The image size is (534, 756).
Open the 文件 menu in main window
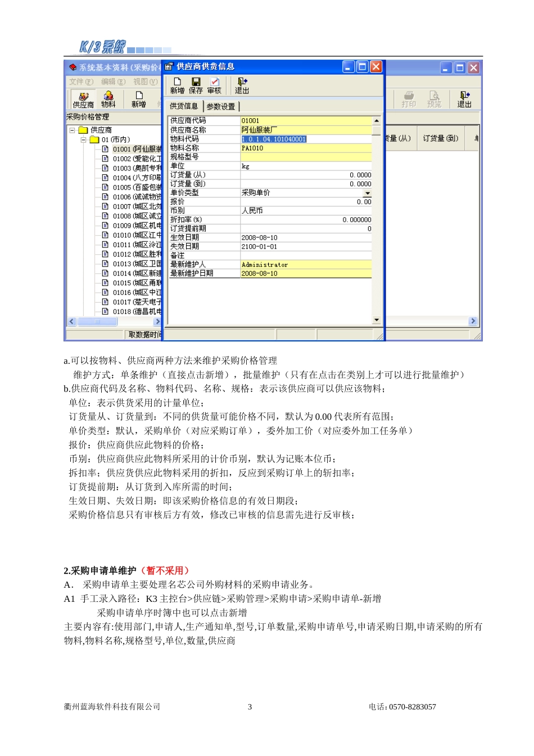(81, 82)
